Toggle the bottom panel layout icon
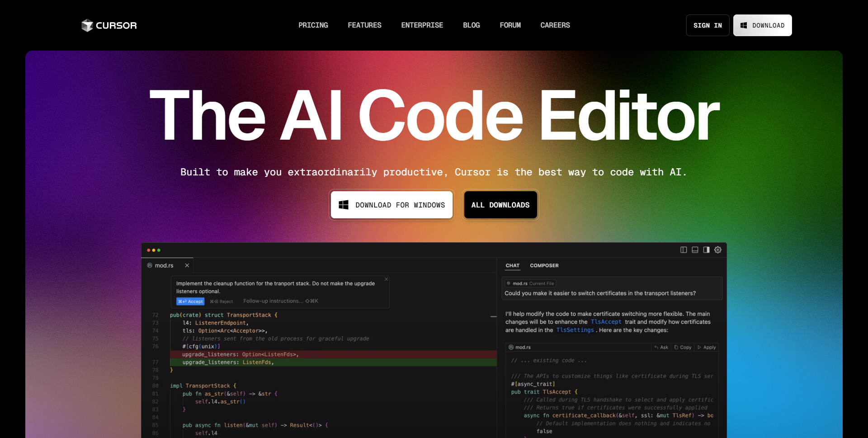The height and width of the screenshot is (438, 868). tap(695, 250)
